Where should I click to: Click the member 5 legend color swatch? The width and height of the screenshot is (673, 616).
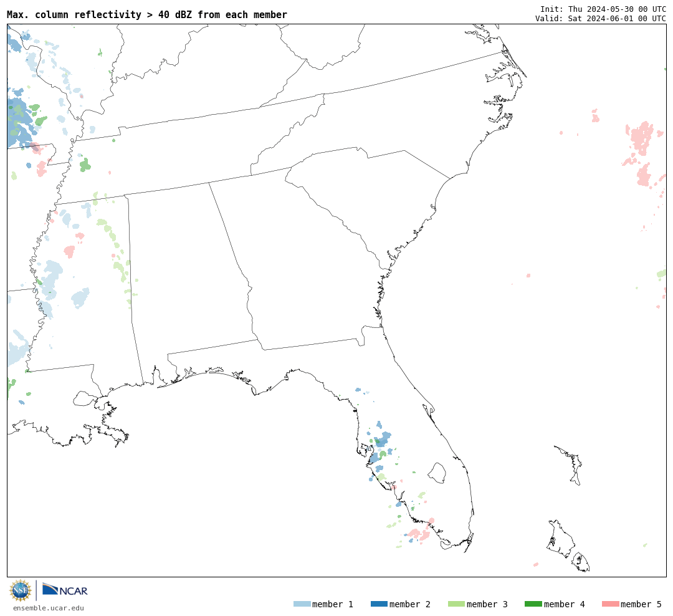(610, 604)
